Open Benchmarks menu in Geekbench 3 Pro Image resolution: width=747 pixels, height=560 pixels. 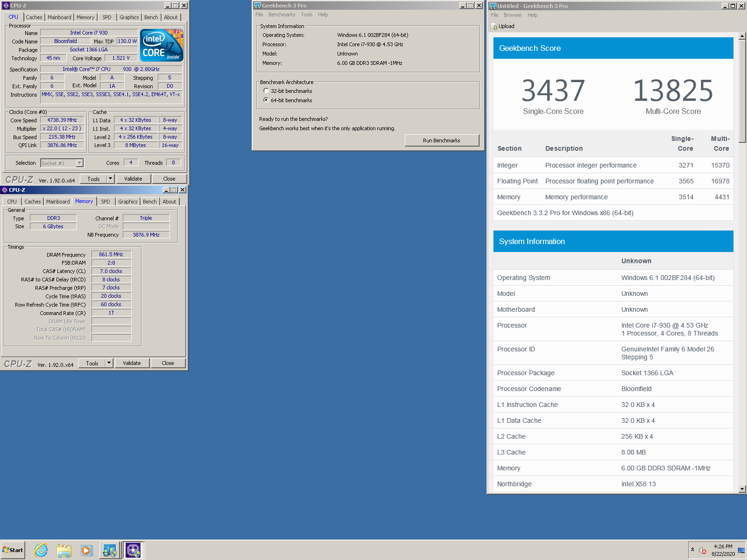click(282, 15)
